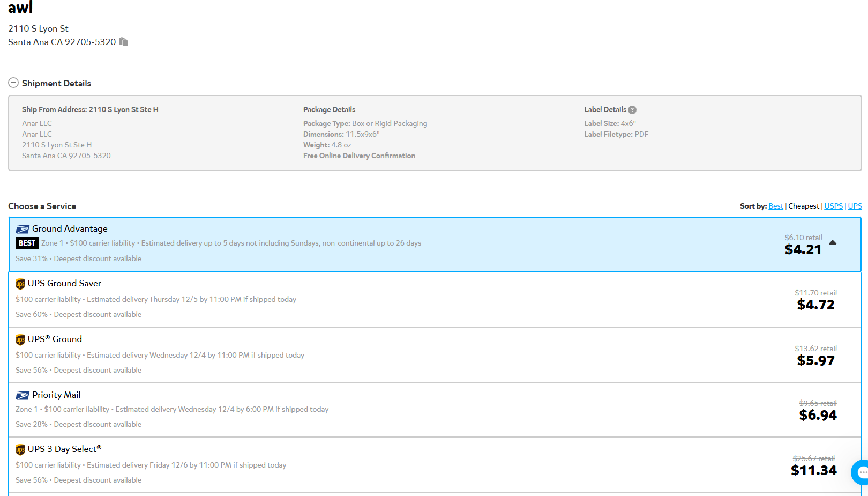Copy the recipient address with the clipboard icon
The width and height of the screenshot is (868, 496).
(x=124, y=42)
